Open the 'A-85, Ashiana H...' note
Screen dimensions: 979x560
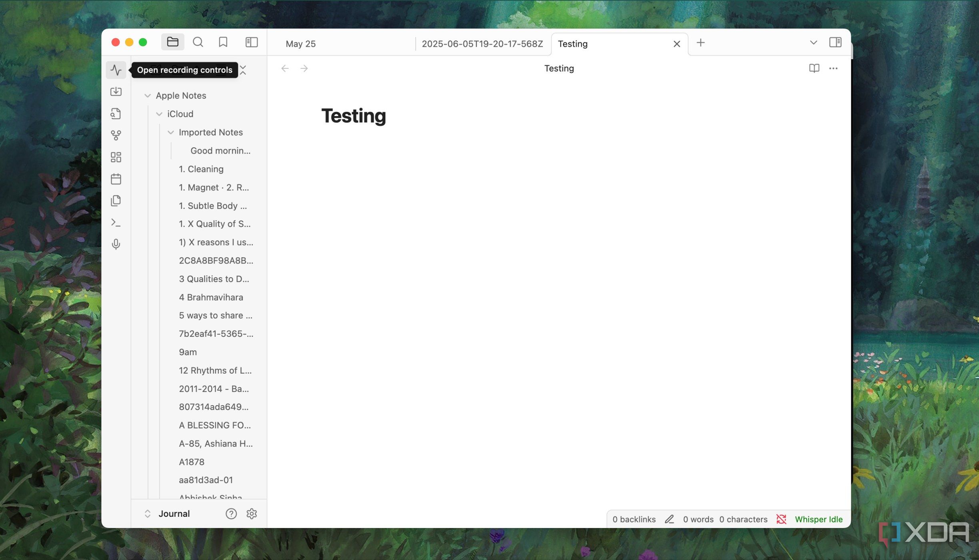pos(216,444)
